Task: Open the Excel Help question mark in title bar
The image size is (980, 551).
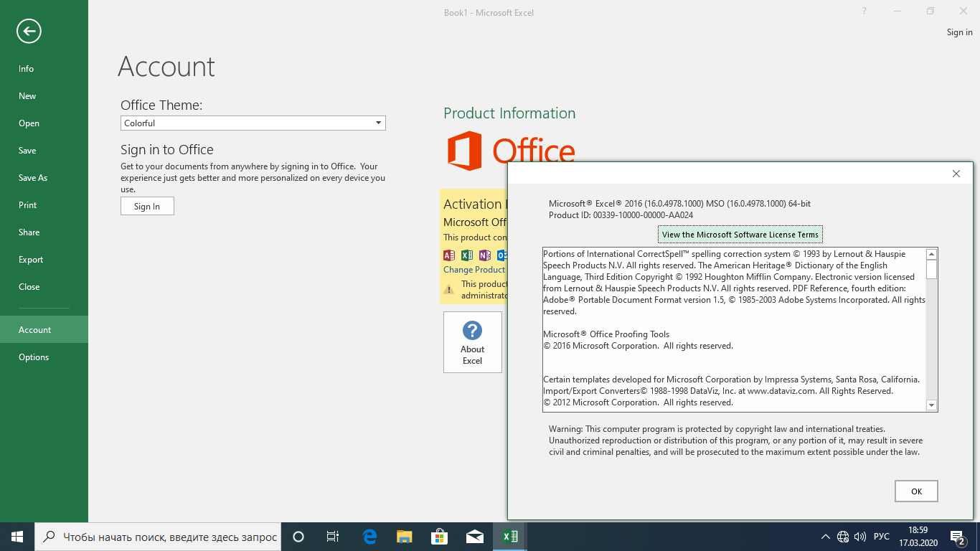Action: click(864, 11)
